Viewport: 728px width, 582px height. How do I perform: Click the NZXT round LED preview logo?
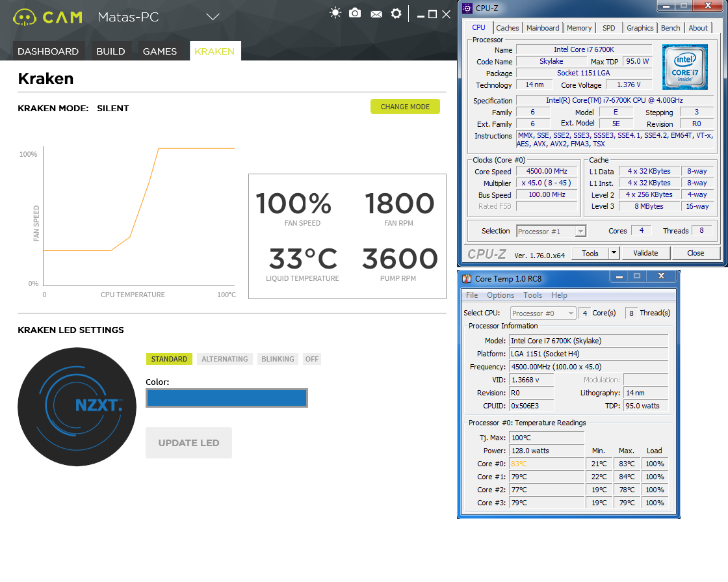[77, 407]
